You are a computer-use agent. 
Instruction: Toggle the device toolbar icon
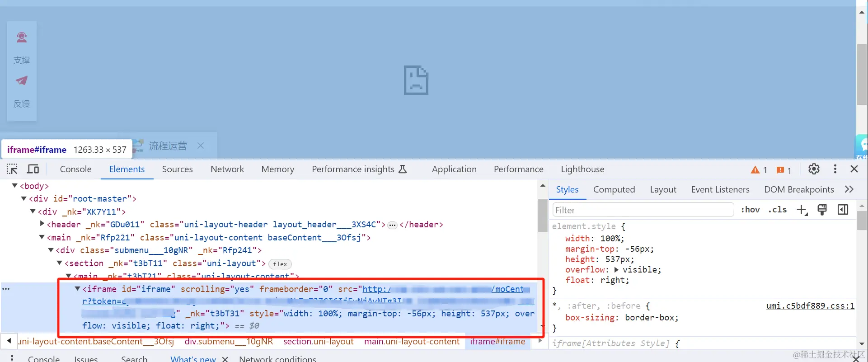coord(33,169)
